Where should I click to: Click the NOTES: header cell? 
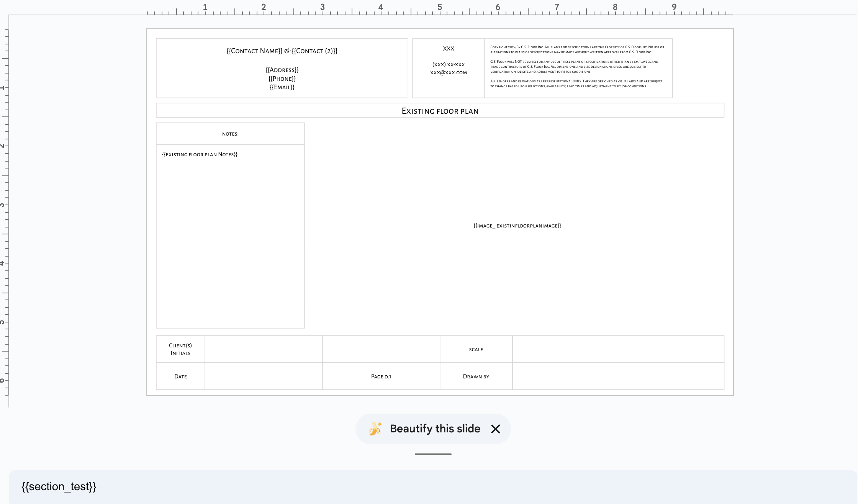230,134
